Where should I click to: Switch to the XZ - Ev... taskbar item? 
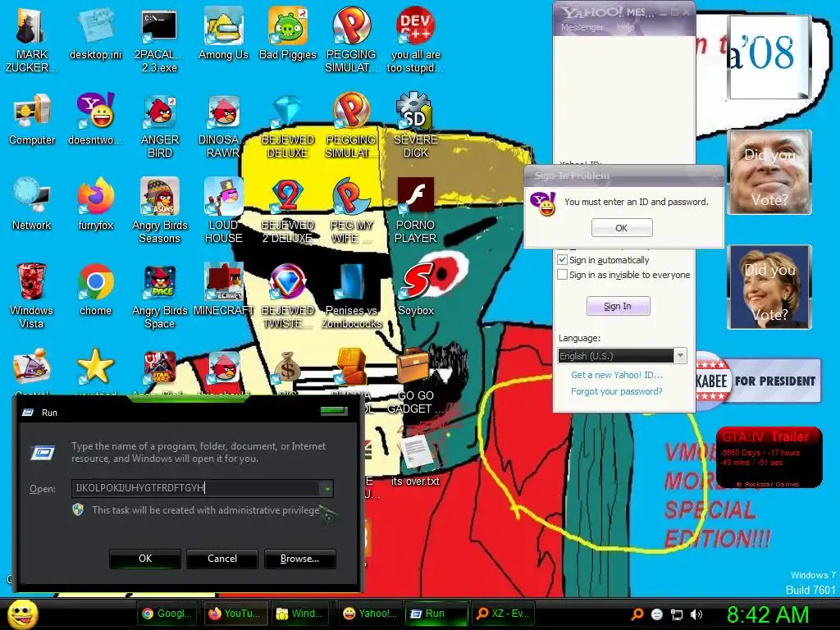click(x=503, y=614)
